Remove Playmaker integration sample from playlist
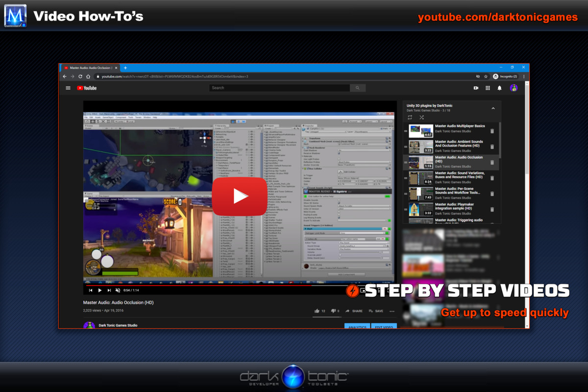Viewport: 588px width, 392px height. 492,210
